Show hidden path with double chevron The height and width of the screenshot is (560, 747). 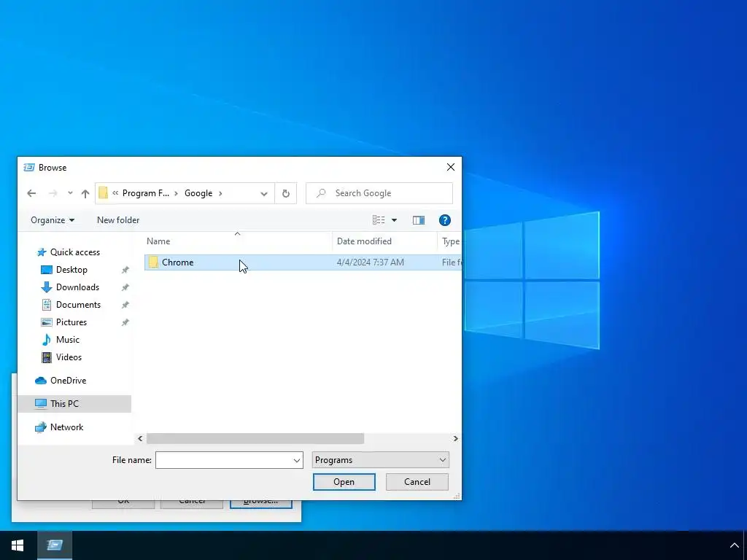(115, 193)
